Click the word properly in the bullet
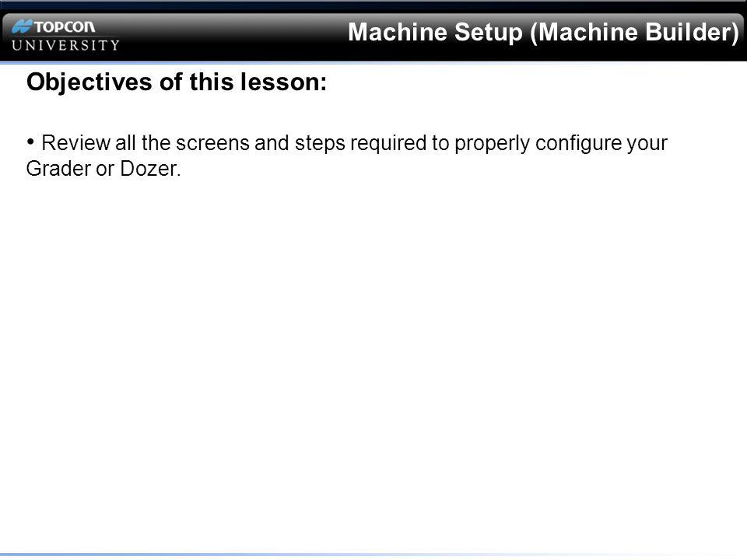 [x=492, y=144]
